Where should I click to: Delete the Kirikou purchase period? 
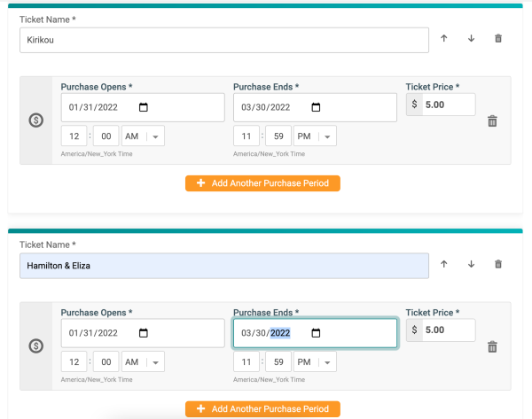tap(492, 121)
